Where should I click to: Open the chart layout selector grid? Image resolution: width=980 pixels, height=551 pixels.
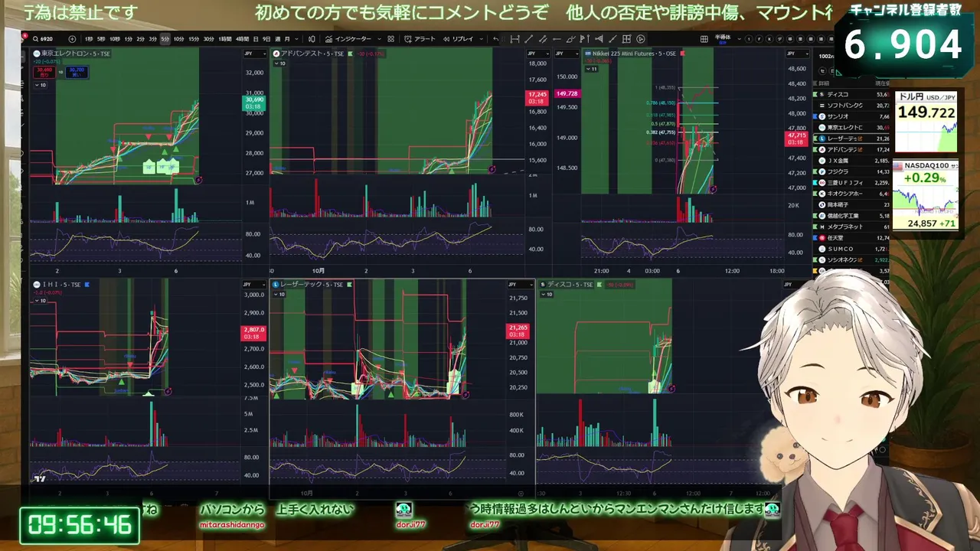pyautogui.click(x=704, y=39)
